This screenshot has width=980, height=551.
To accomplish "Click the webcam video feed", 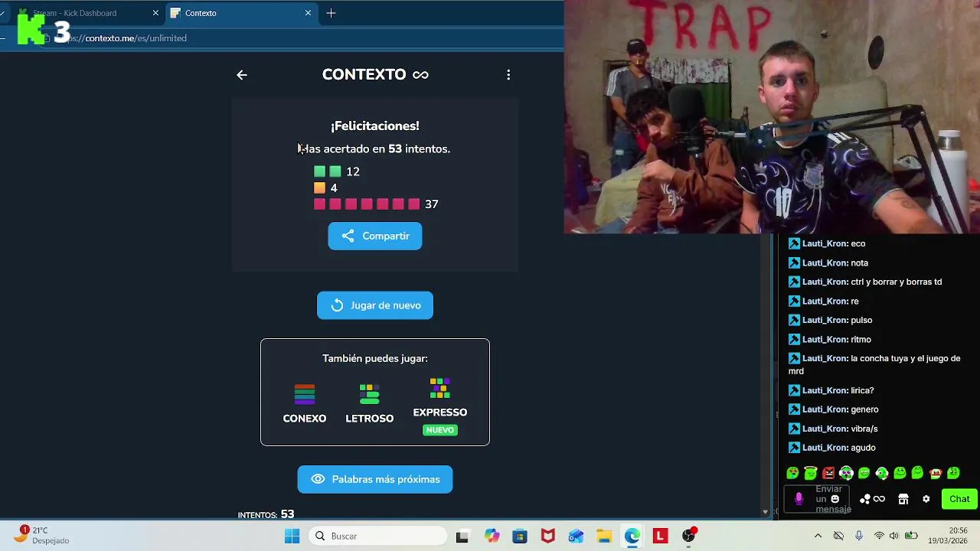I will click(x=772, y=116).
